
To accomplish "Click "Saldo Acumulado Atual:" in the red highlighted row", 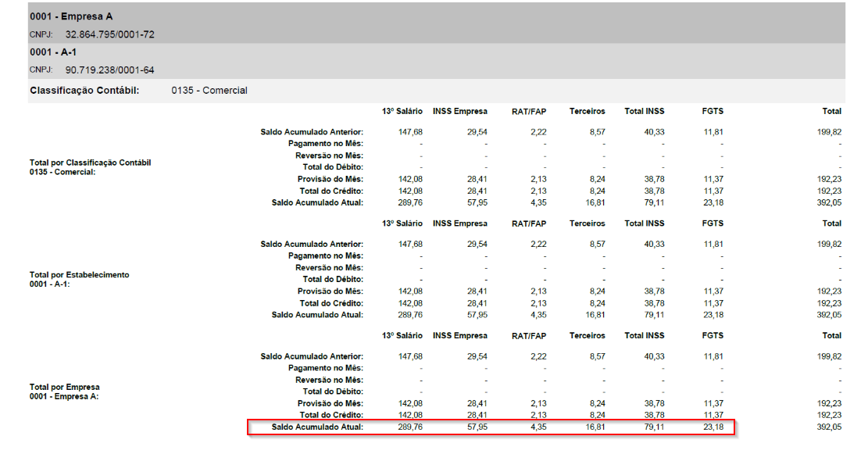I will coord(317,427).
